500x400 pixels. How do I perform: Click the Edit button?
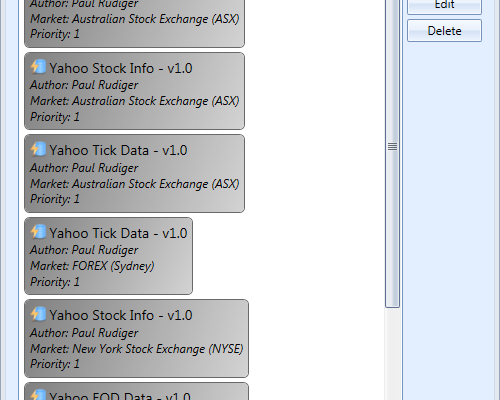(x=444, y=6)
